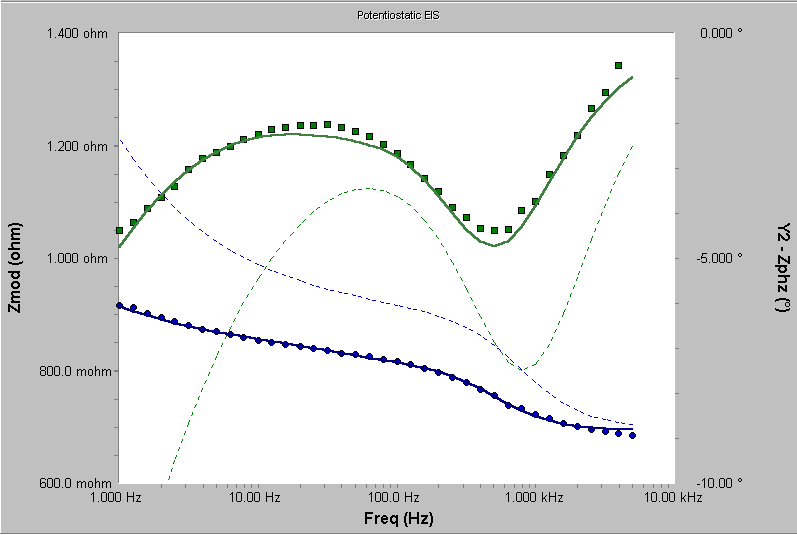Select the Zmod (ohm) axis label
This screenshot has width=797, height=535.
point(15,258)
